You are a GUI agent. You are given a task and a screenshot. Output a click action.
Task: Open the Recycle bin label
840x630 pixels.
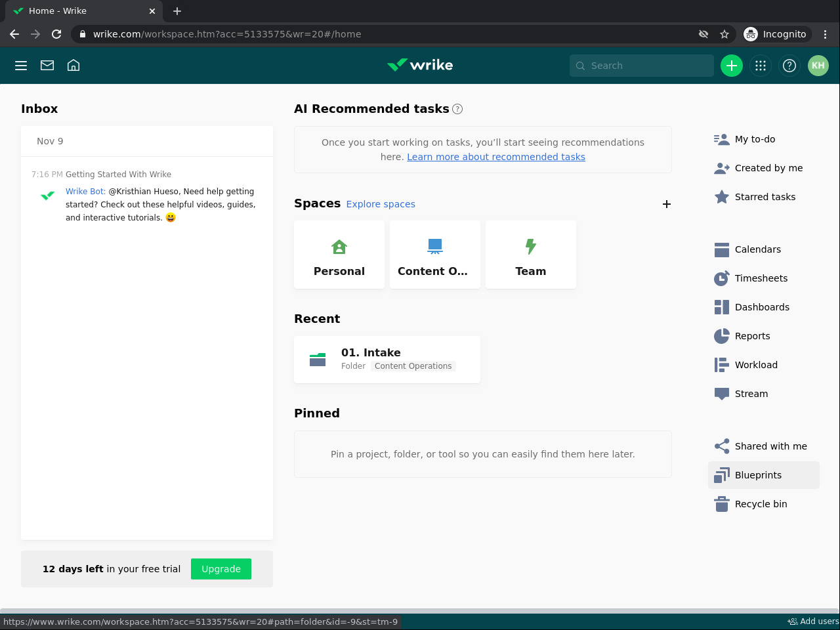tap(761, 504)
